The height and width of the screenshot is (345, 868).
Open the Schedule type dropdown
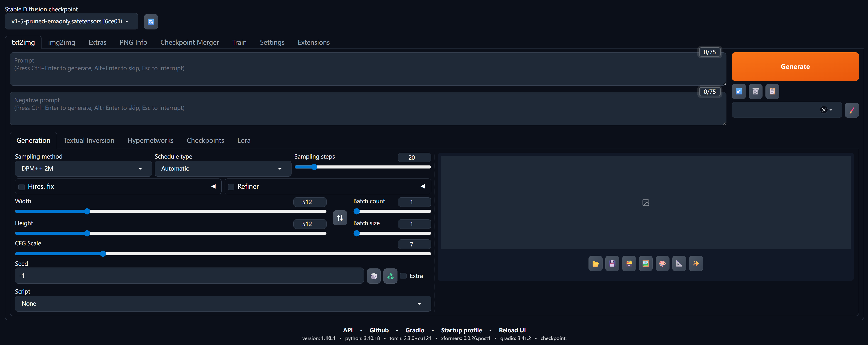click(222, 169)
